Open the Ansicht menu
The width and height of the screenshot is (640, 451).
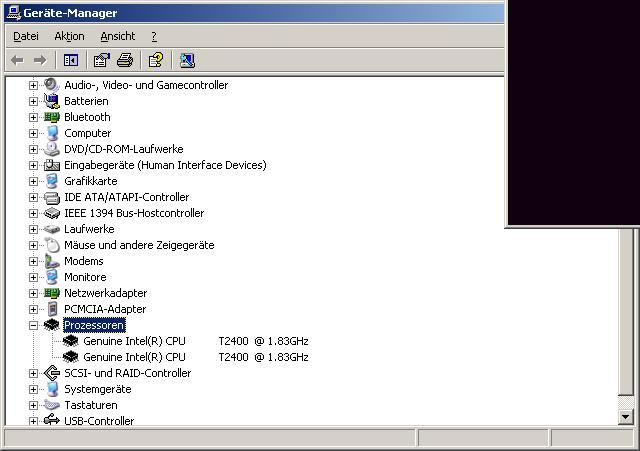[118, 36]
